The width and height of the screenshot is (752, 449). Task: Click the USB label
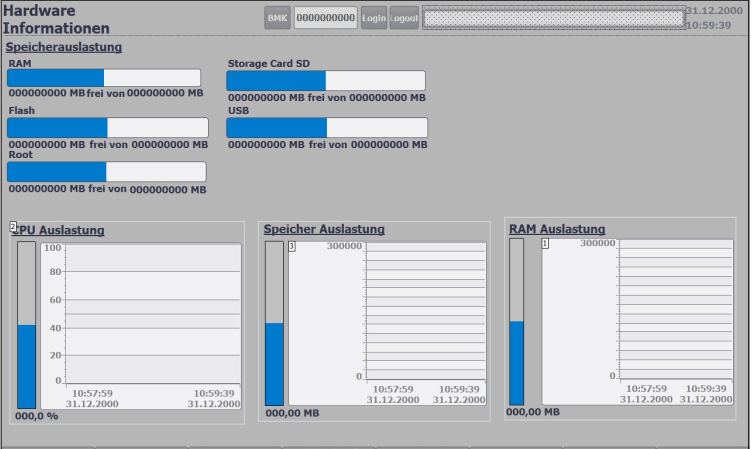[238, 110]
